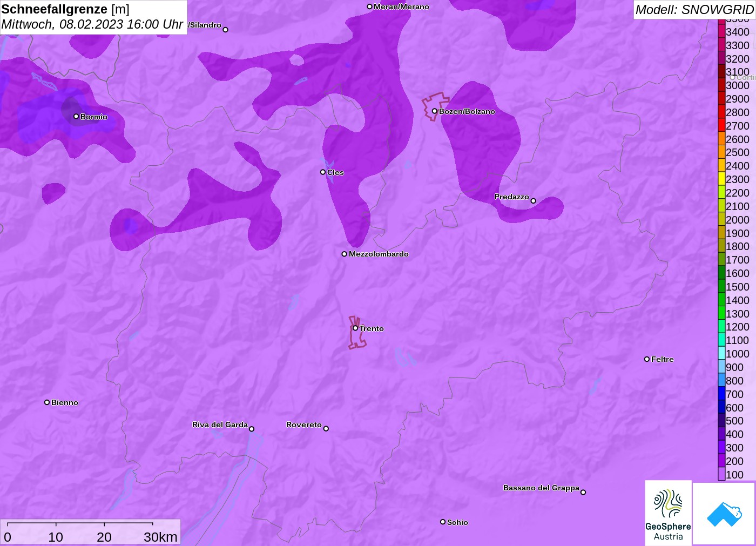Screen dimensions: 756x546
Task: Click the Schneefallgrenze [m] title
Action: pos(65,9)
